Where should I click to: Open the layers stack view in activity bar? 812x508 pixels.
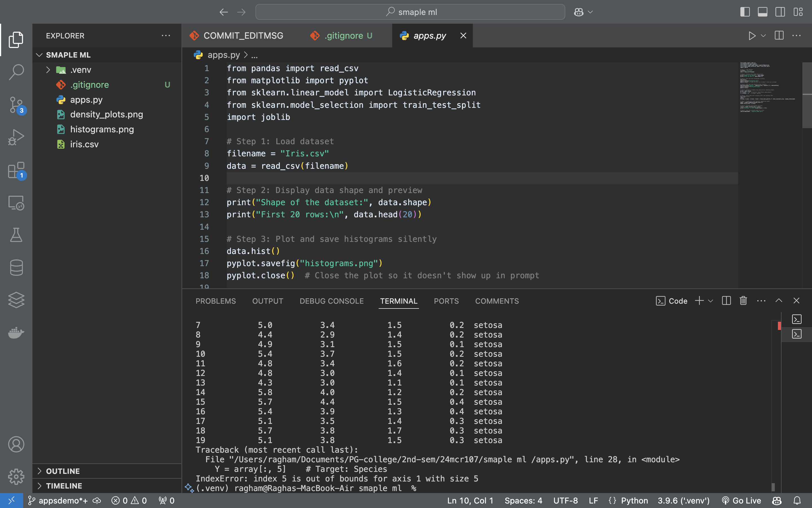pyautogui.click(x=16, y=300)
